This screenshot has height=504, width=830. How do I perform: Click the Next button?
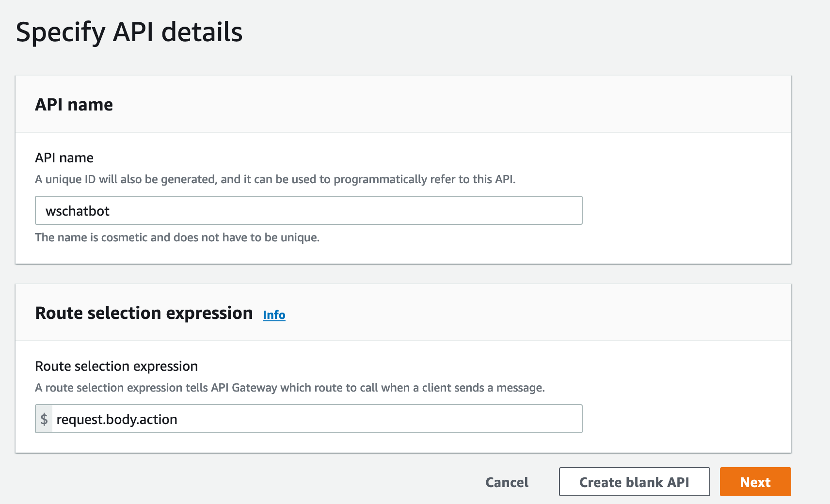click(x=755, y=482)
